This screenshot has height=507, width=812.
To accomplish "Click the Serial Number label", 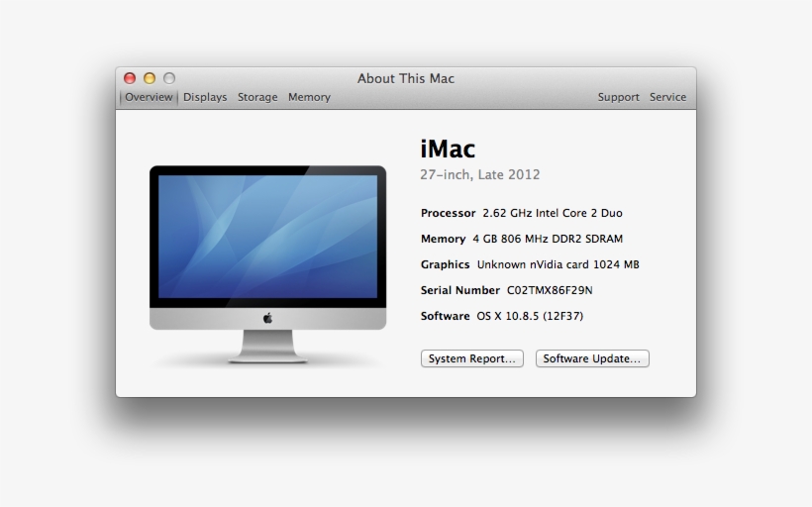I will tap(460, 290).
